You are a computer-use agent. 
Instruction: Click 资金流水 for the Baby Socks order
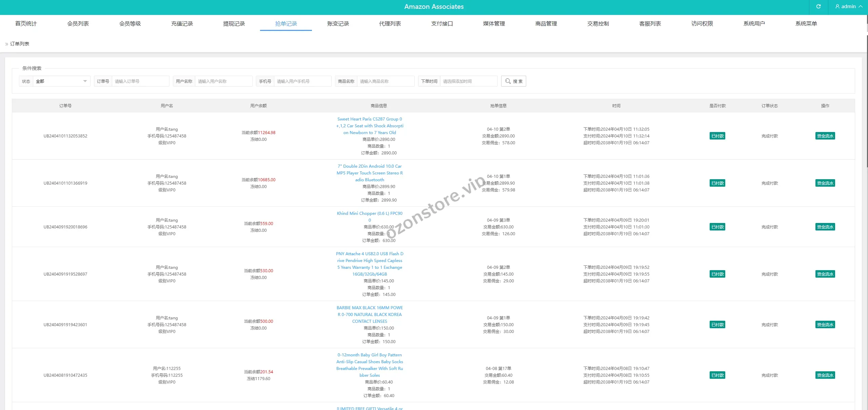[x=825, y=375]
